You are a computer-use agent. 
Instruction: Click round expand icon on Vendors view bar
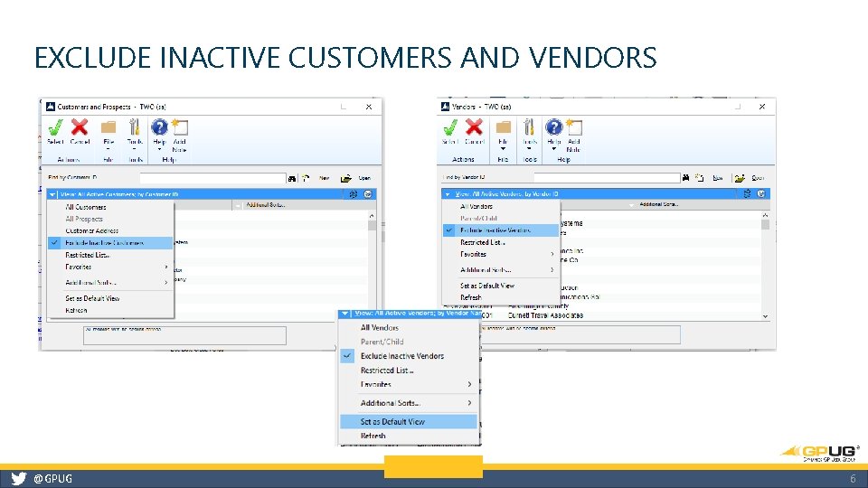[761, 193]
